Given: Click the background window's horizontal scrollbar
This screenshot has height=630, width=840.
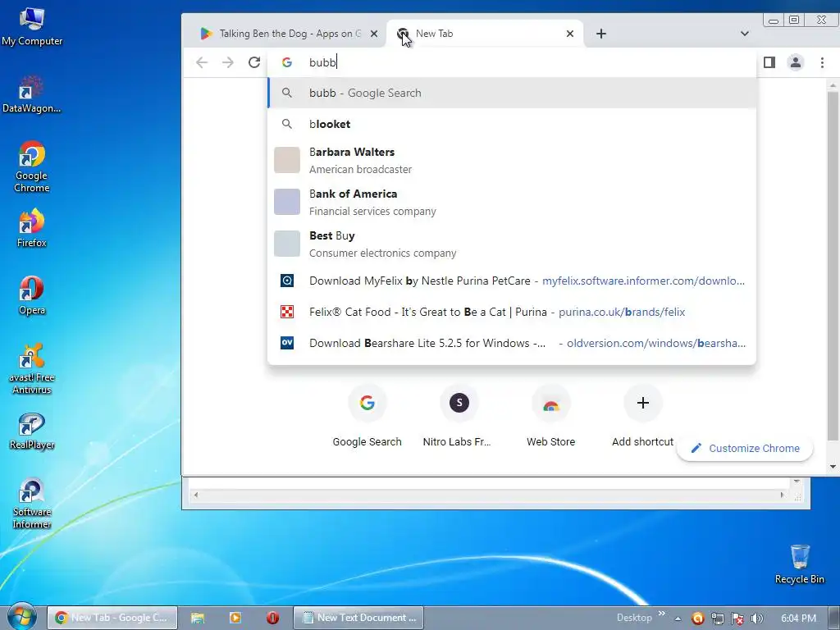Looking at the screenshot, I should [489, 495].
